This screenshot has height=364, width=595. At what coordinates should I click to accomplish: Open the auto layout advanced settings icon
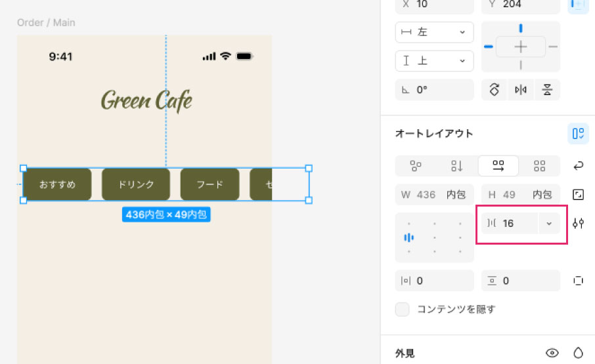[x=579, y=224]
